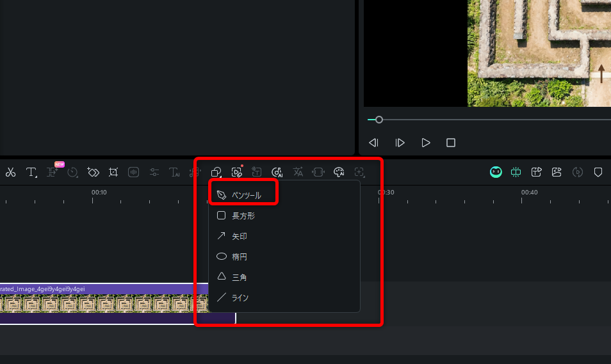Toggle the green auto ripple icon

pyautogui.click(x=516, y=172)
